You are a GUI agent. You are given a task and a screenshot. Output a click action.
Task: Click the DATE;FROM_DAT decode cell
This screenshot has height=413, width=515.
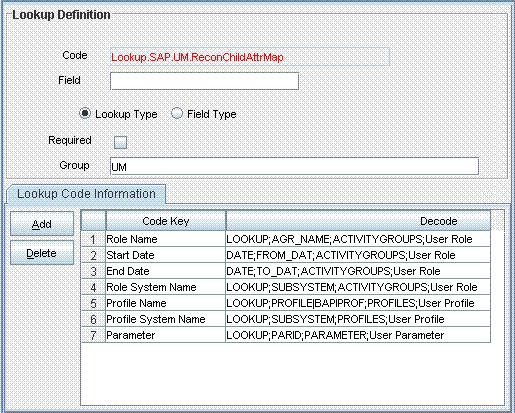tap(358, 255)
